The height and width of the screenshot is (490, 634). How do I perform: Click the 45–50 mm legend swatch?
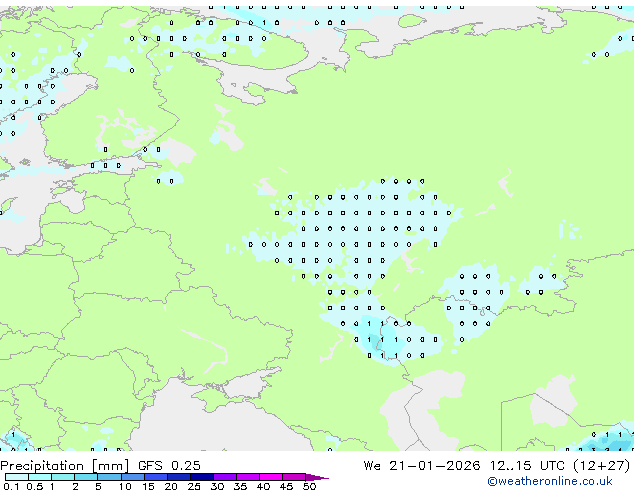[294, 477]
